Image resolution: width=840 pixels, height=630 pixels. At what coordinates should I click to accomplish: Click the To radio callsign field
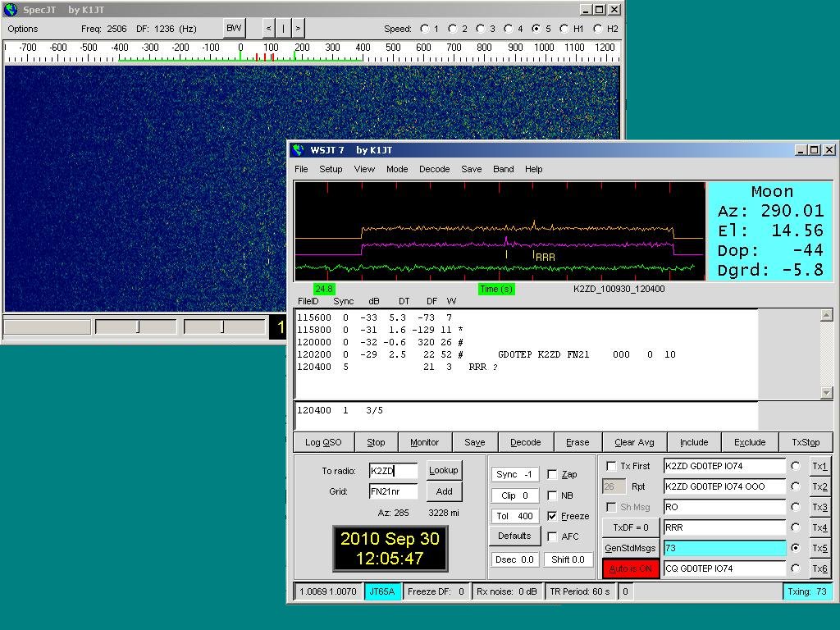coord(393,471)
